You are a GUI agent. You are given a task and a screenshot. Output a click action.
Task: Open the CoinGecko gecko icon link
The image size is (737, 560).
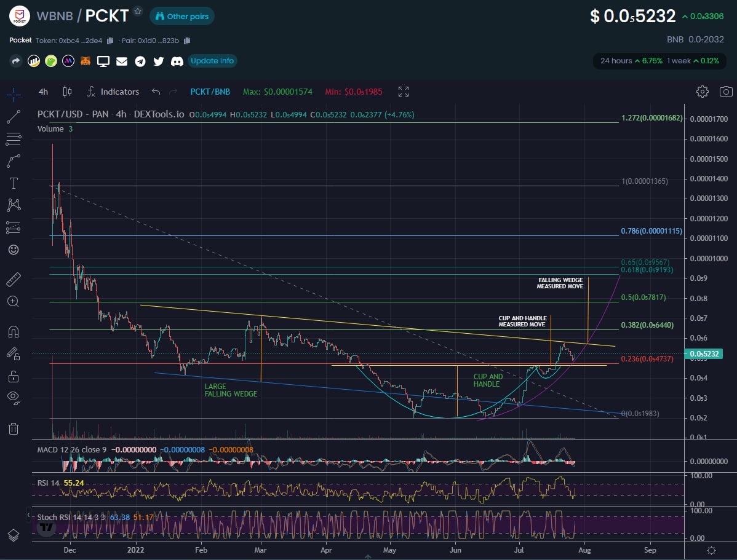tap(51, 61)
